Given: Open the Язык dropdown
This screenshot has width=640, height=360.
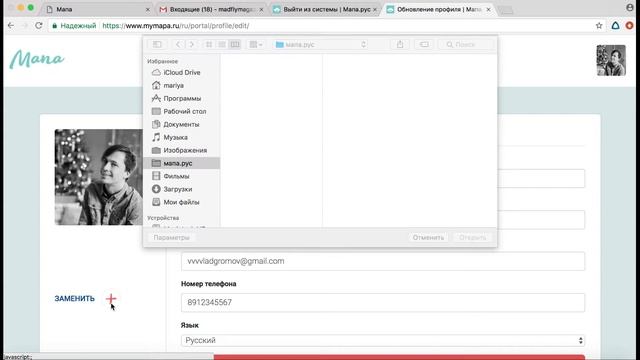Looking at the screenshot, I should tap(383, 340).
